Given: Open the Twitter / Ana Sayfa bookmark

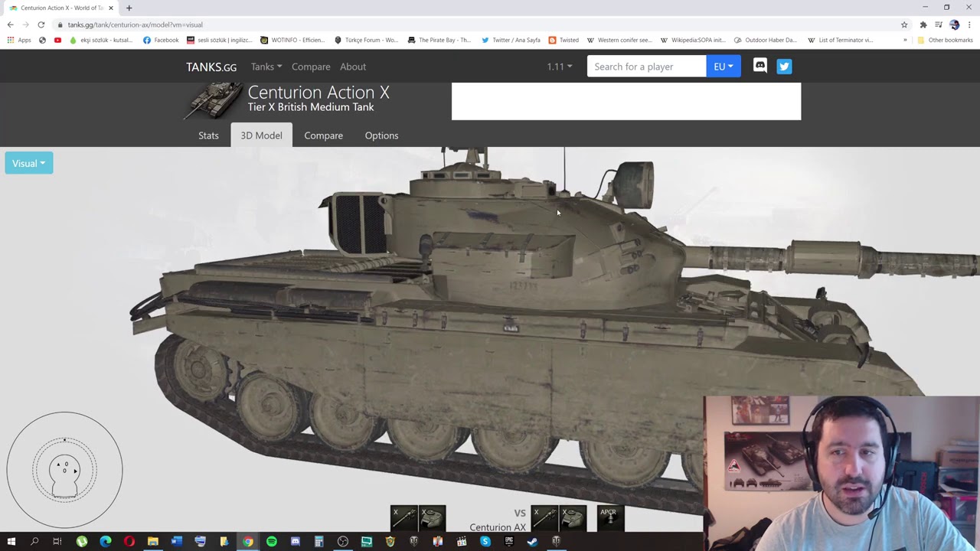Looking at the screenshot, I should (511, 40).
